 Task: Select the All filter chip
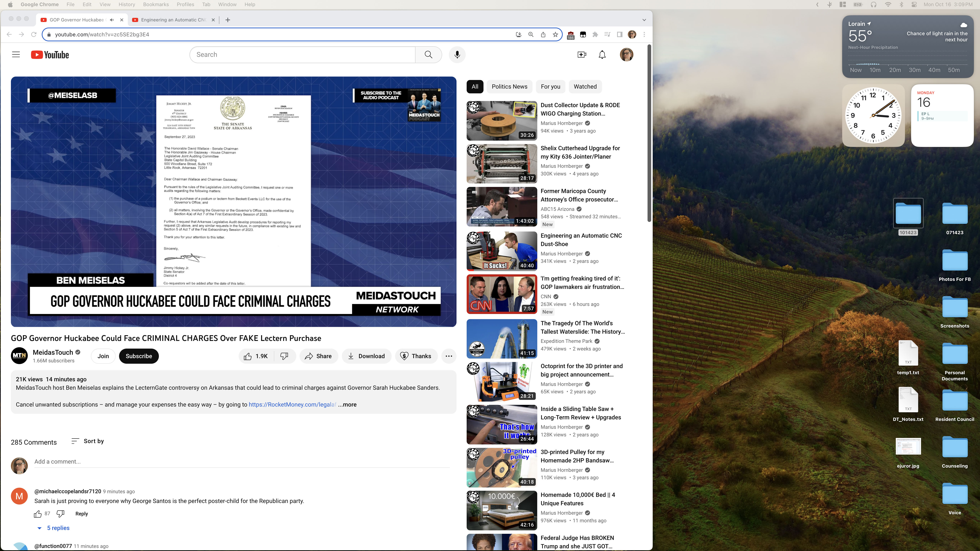click(475, 87)
